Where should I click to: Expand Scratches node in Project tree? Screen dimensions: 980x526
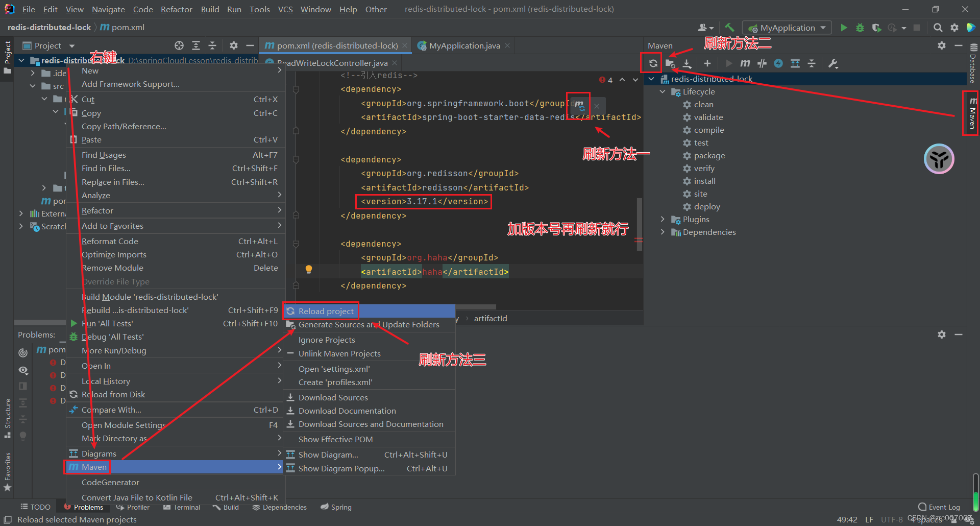click(21, 226)
